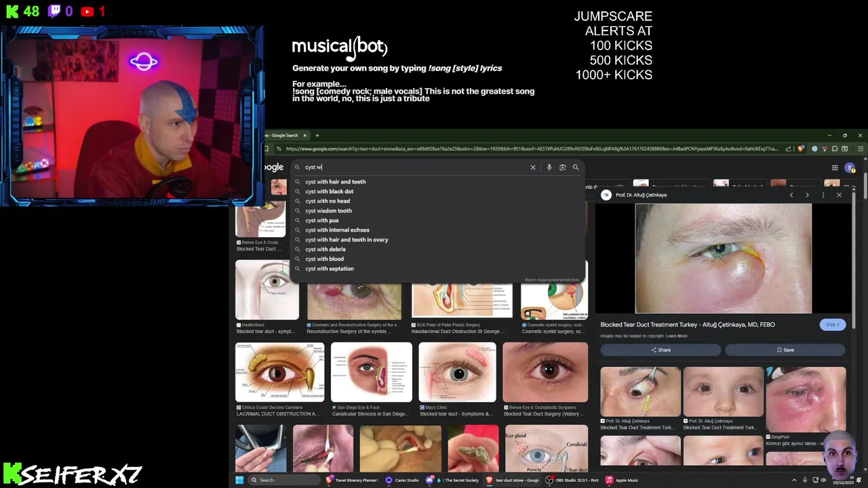The image size is (868, 488).
Task: Select suggestion 'cyst with black dot'
Action: tap(437, 191)
